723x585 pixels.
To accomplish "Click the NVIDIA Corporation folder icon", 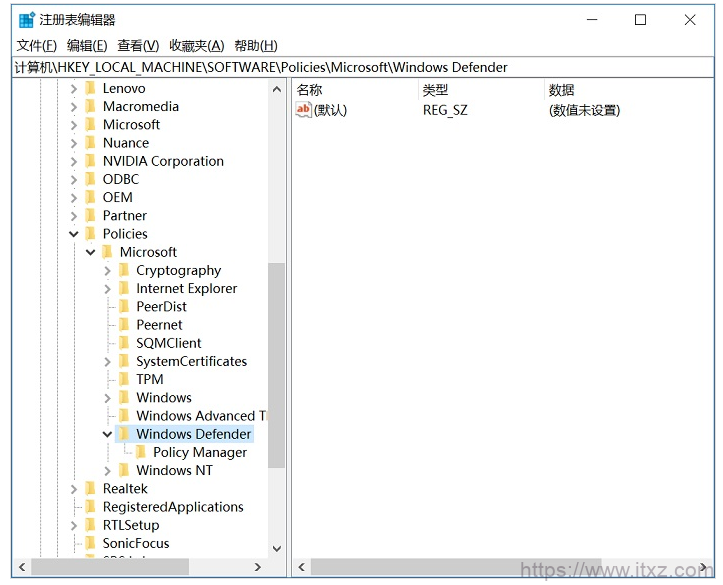I will coord(91,161).
